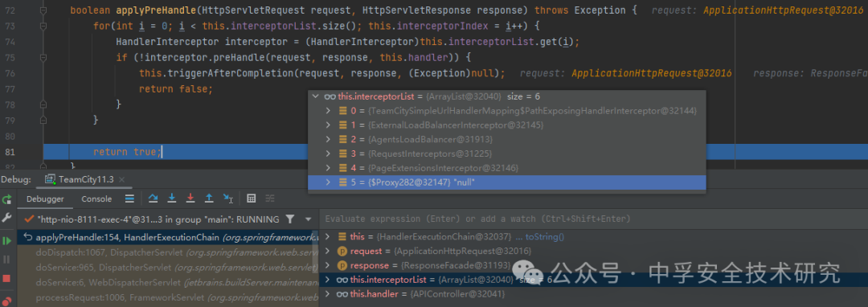Click the Step Out icon
The height and width of the screenshot is (307, 868).
[x=209, y=199]
